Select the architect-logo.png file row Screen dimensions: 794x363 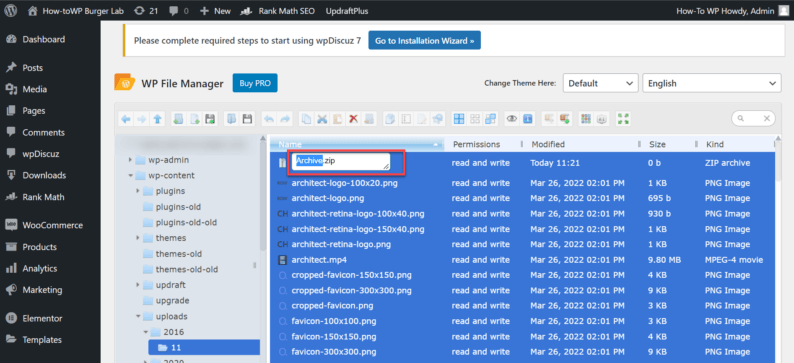[x=522, y=198]
